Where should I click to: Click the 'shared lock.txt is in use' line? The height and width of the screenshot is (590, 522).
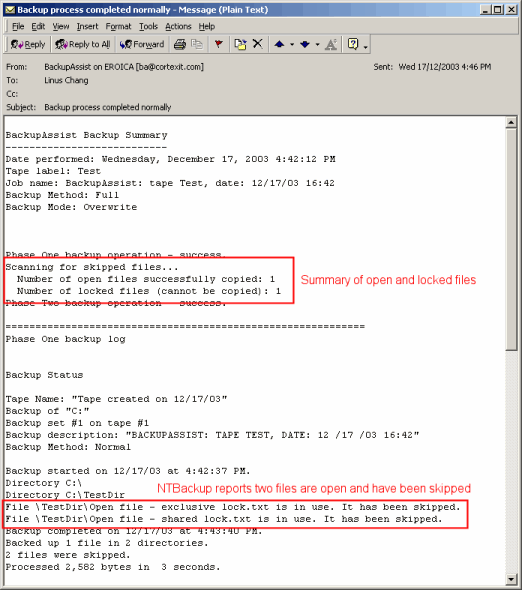(x=224, y=519)
